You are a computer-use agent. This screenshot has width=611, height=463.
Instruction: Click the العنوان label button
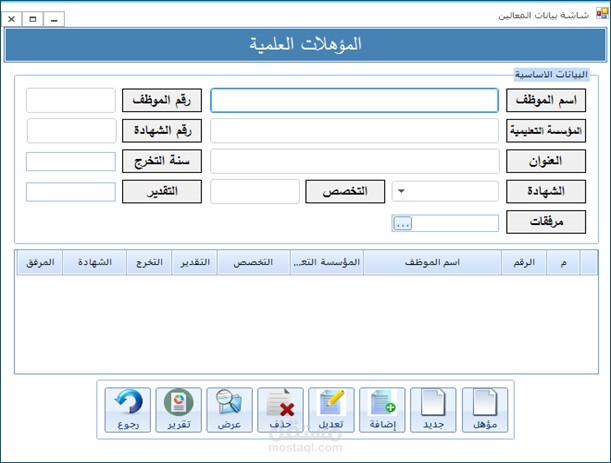tap(546, 161)
